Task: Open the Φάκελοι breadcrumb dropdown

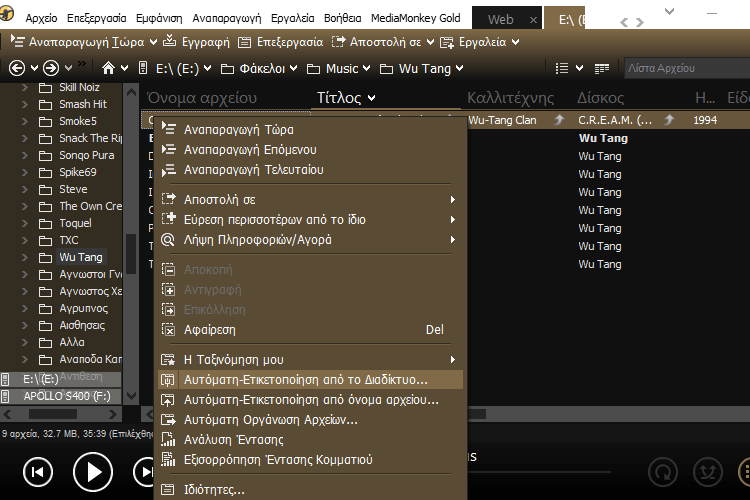Action: 293,68
